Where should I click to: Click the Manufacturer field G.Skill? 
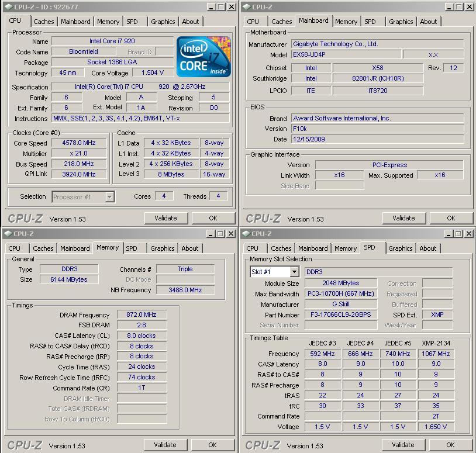coord(341,304)
